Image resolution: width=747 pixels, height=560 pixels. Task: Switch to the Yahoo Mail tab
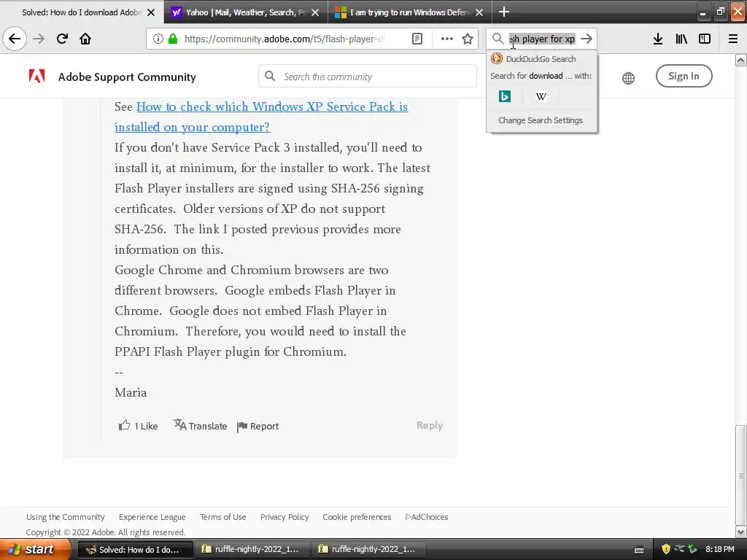click(246, 12)
